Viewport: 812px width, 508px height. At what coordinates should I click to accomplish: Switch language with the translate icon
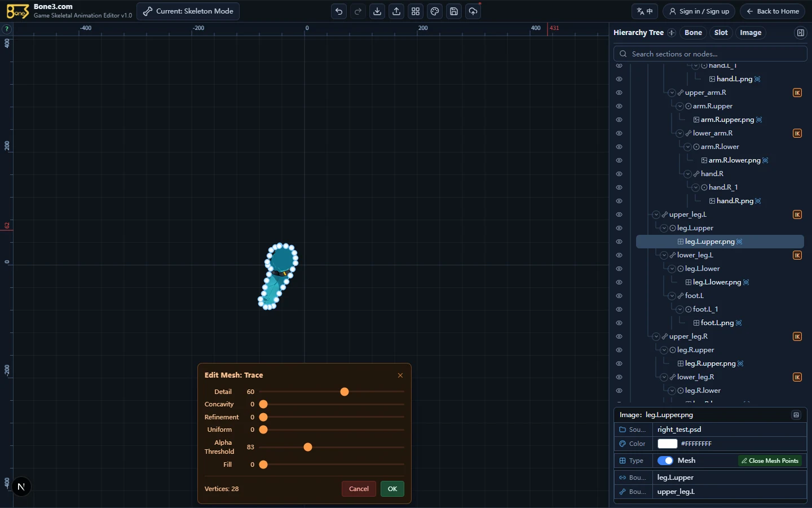coord(645,11)
